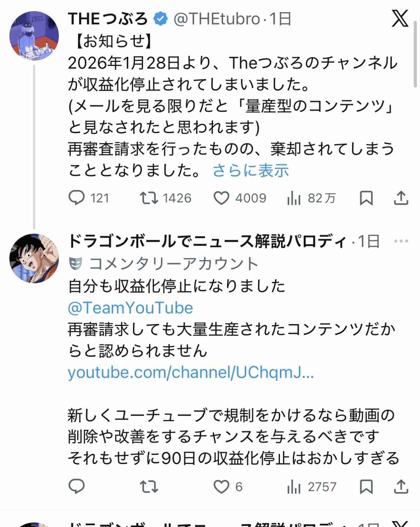Repost the THEつぶろ post with 1426 reposts

pos(149,198)
